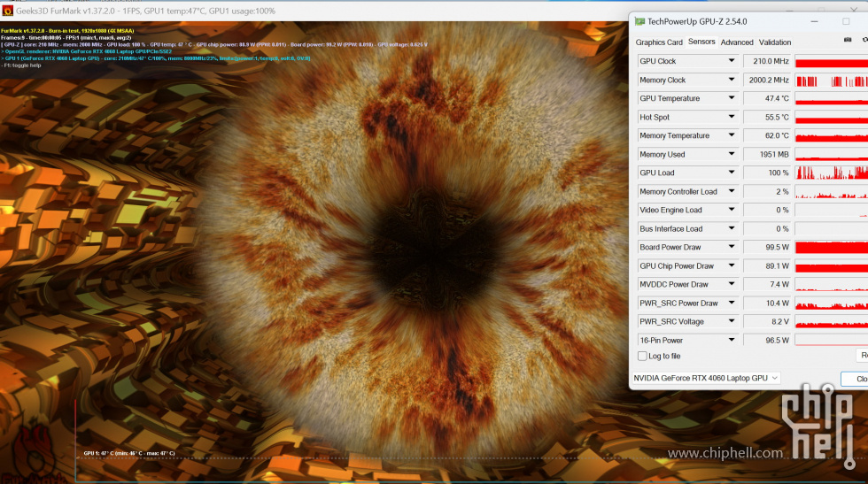Maximize the GPU-Z window

click(846, 21)
